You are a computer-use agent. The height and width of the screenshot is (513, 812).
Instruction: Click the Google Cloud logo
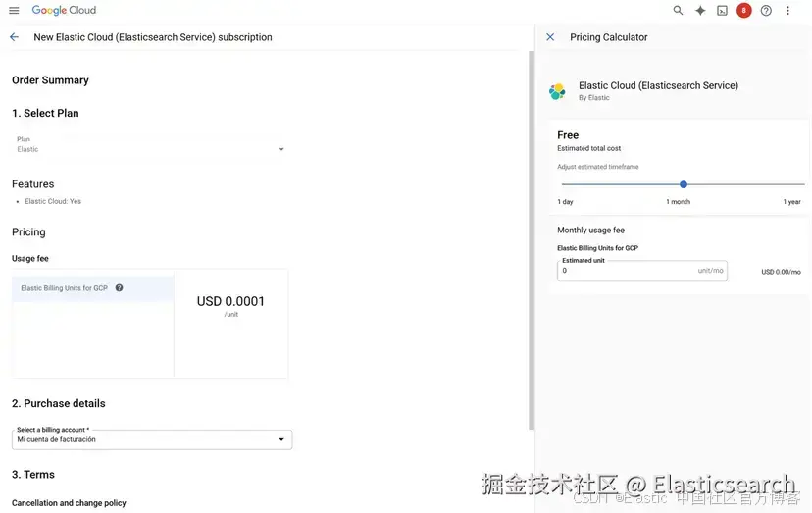point(64,11)
